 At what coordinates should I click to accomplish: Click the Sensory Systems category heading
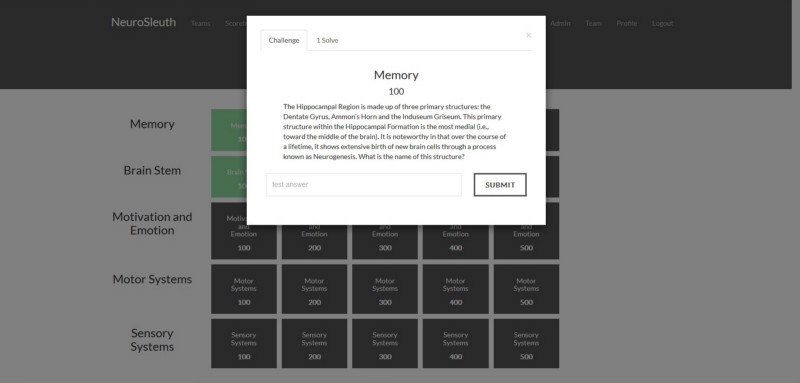[x=152, y=340]
